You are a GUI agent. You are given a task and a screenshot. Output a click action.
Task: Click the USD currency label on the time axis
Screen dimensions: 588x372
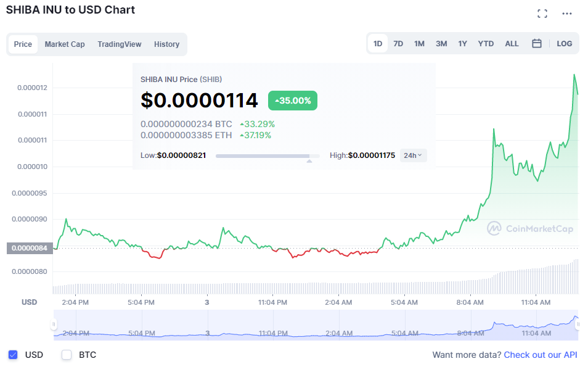29,302
